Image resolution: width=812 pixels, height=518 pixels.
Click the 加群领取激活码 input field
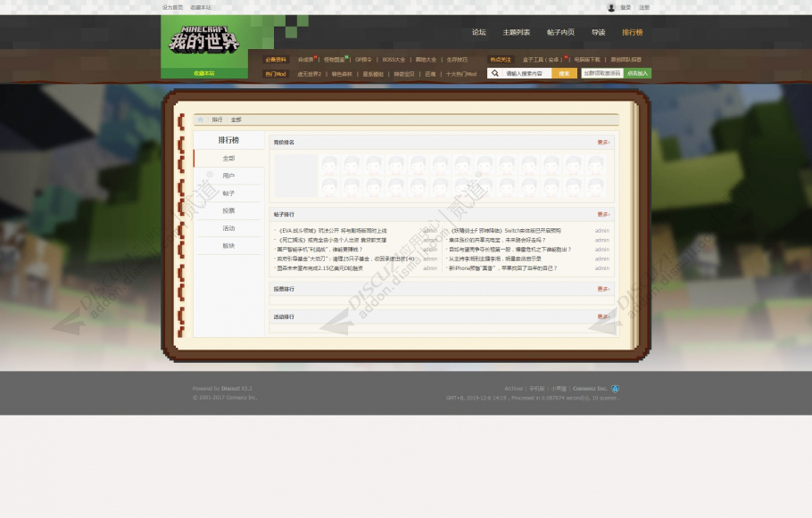coord(602,73)
